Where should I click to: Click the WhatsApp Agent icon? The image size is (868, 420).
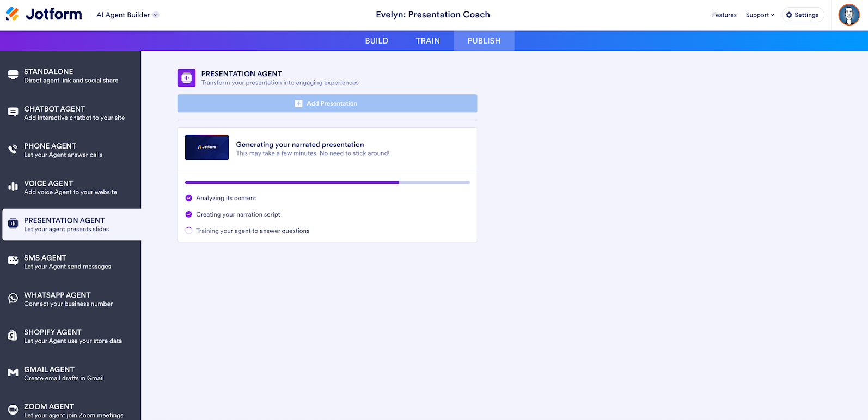click(13, 299)
